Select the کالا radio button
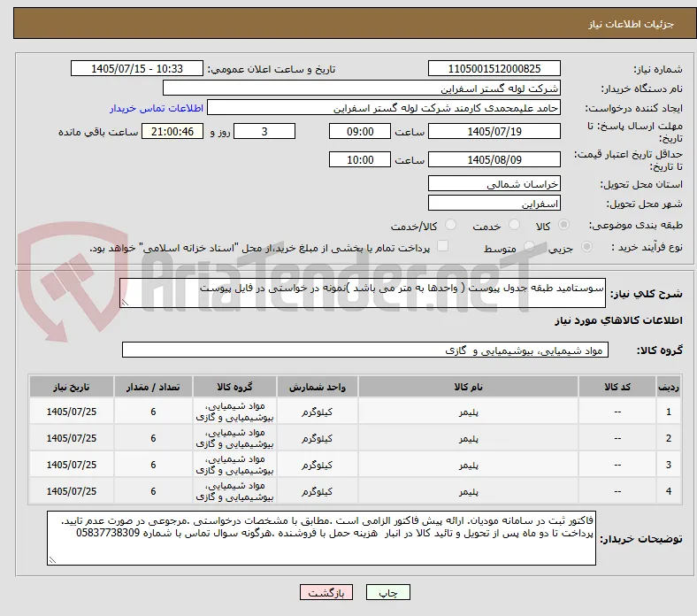Image resolution: width=697 pixels, height=616 pixels. [x=563, y=225]
